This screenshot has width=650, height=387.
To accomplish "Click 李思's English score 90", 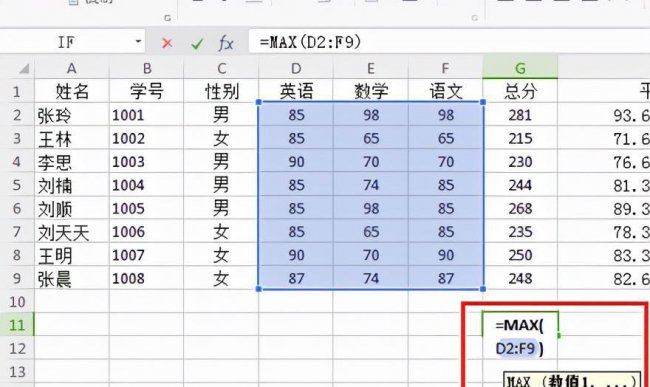I will click(x=296, y=162).
